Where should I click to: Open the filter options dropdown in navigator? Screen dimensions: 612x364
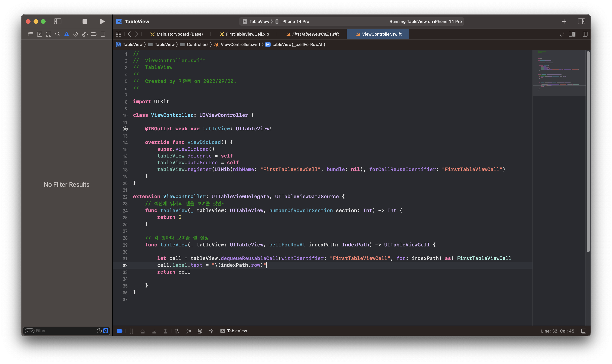pos(30,331)
